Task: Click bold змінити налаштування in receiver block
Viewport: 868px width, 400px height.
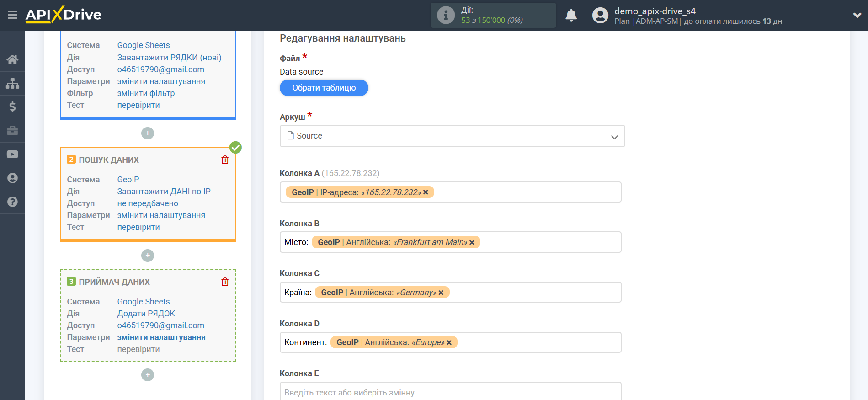Action: [x=161, y=337]
